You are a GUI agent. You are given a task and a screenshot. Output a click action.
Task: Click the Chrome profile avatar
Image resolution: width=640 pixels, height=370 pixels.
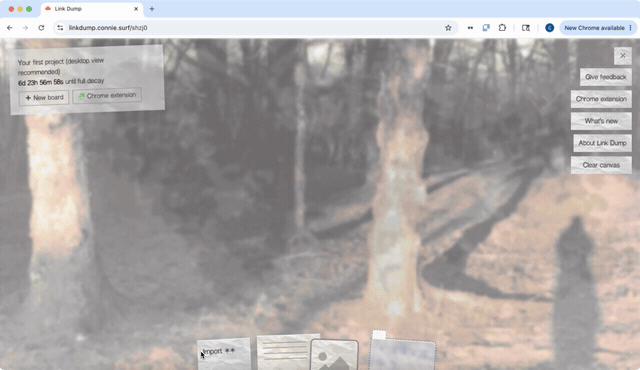point(549,28)
